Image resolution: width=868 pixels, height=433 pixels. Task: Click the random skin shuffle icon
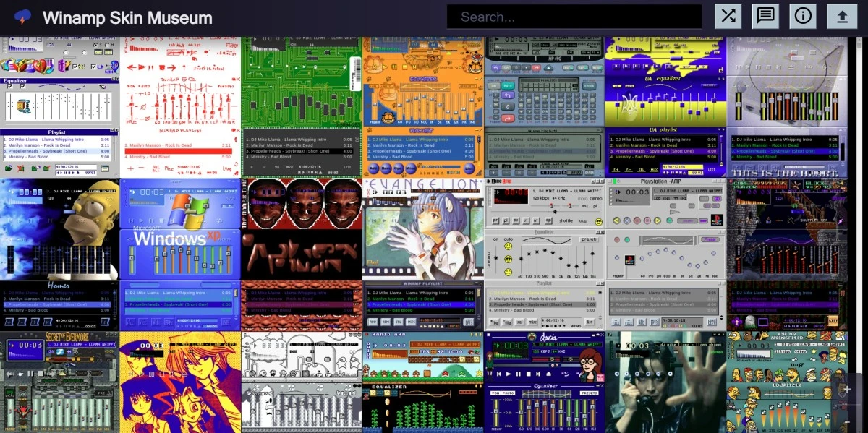click(x=728, y=16)
